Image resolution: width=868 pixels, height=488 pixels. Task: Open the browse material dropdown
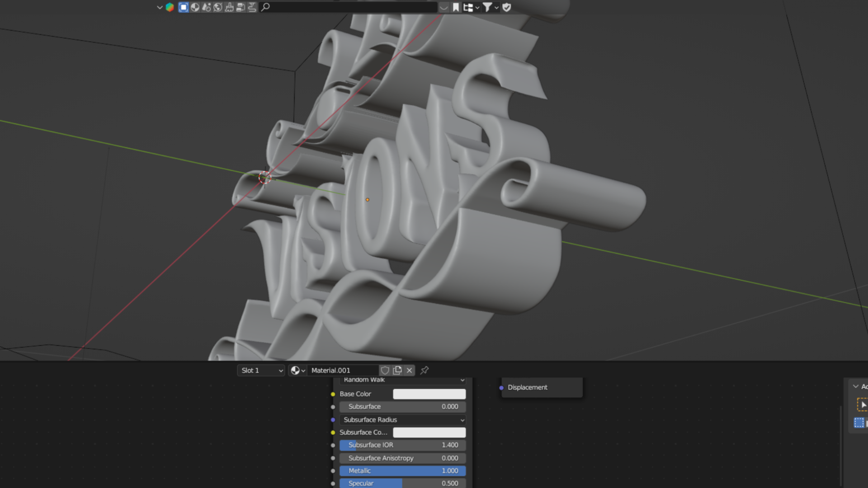[297, 371]
